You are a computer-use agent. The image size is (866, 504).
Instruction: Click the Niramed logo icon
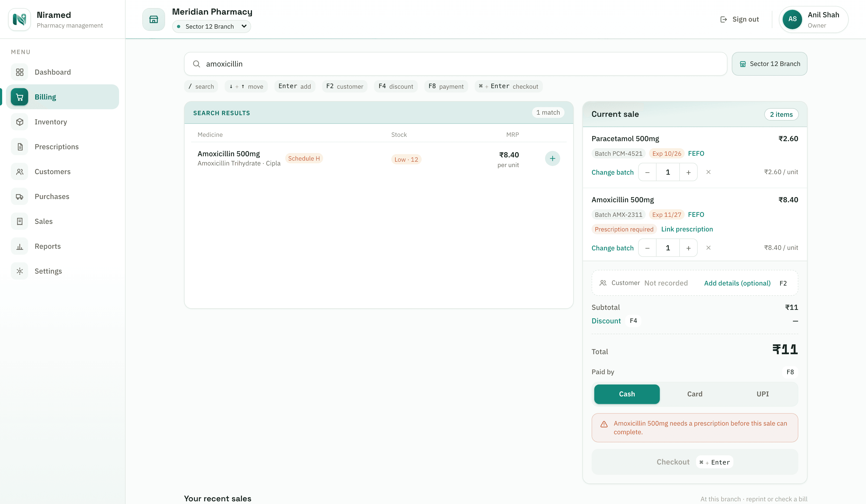(19, 19)
